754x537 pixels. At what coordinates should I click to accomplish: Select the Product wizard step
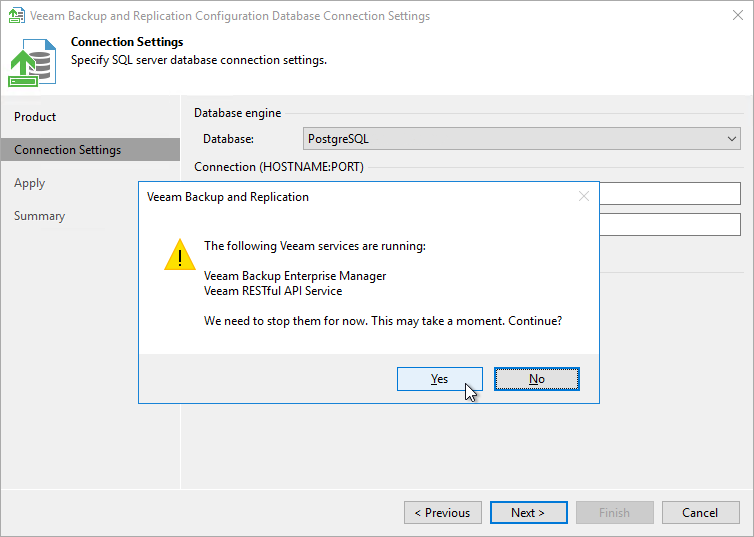tap(36, 117)
